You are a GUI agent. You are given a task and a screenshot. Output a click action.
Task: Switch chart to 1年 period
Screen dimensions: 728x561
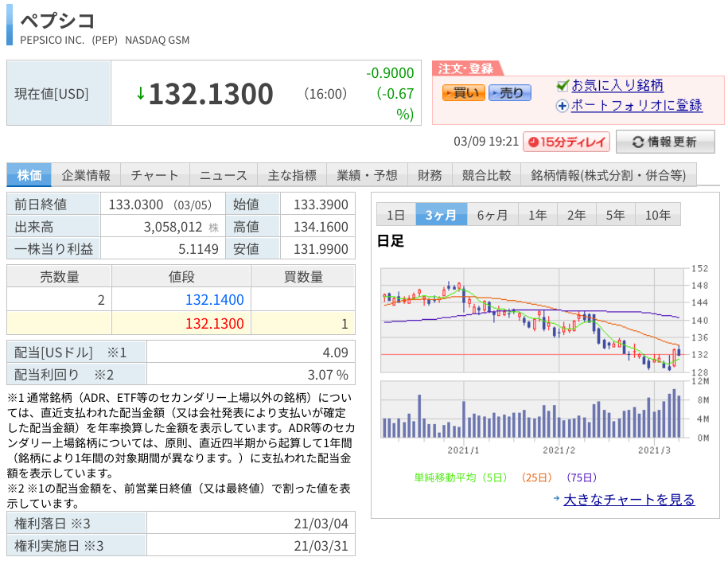coord(537,215)
